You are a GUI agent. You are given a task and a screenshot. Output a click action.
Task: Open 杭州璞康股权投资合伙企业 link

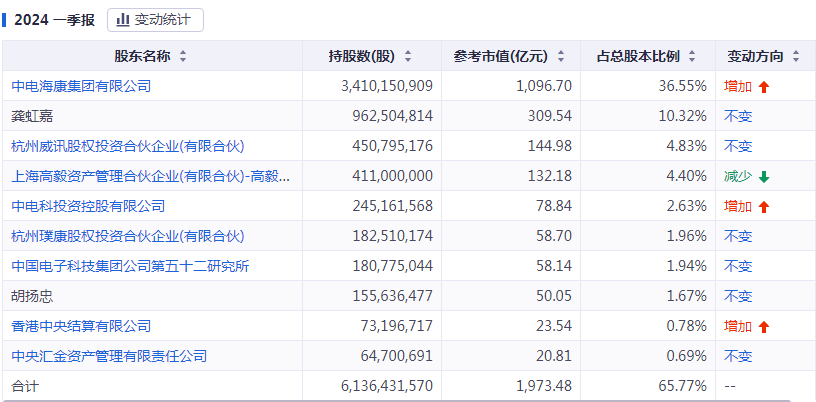[x=127, y=236]
